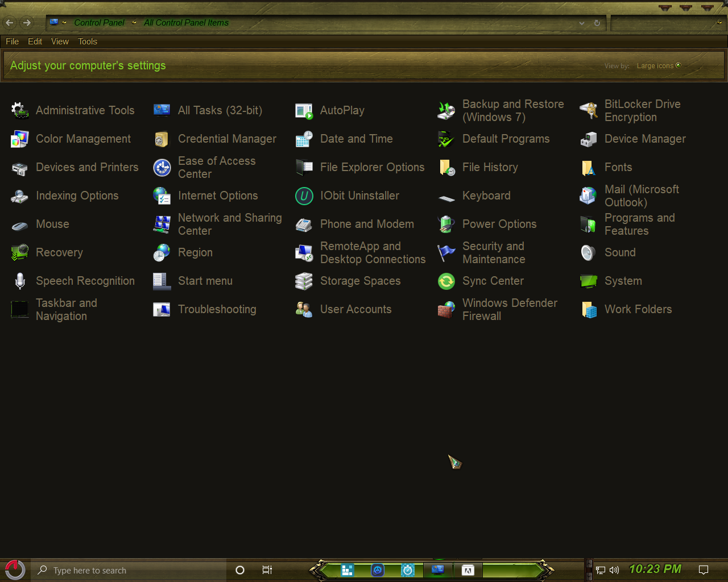Open Programs and Features link

[640, 224]
